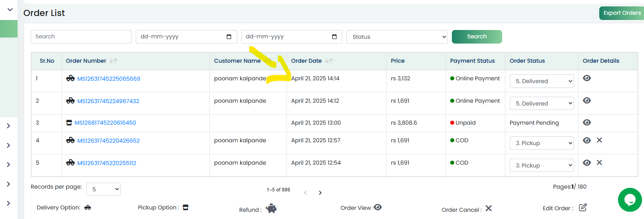Click Delivery Option legend truck icon
Image resolution: width=644 pixels, height=219 pixels.
click(x=88, y=207)
